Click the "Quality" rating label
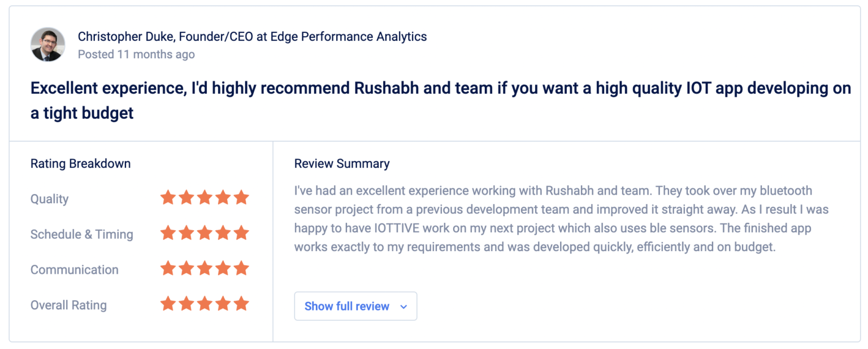The image size is (868, 349). tap(50, 199)
